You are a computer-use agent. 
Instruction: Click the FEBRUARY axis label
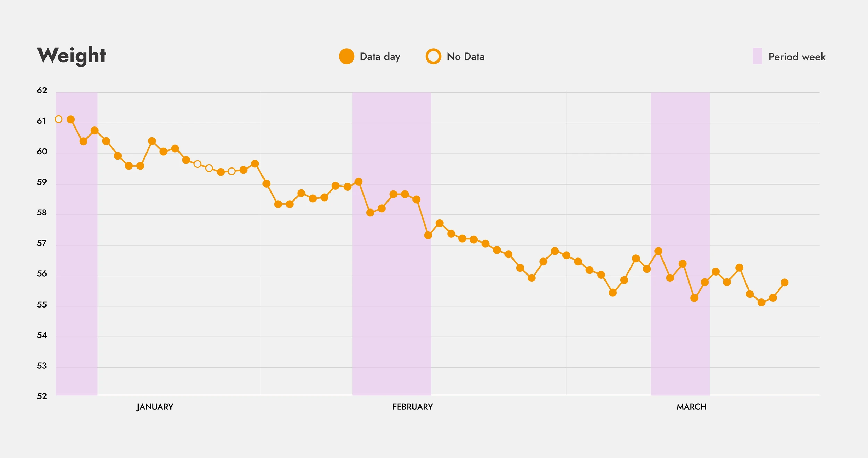pos(412,407)
